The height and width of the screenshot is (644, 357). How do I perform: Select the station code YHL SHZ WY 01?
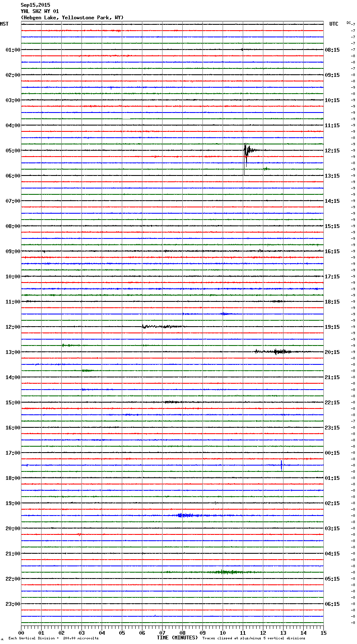[x=40, y=11]
